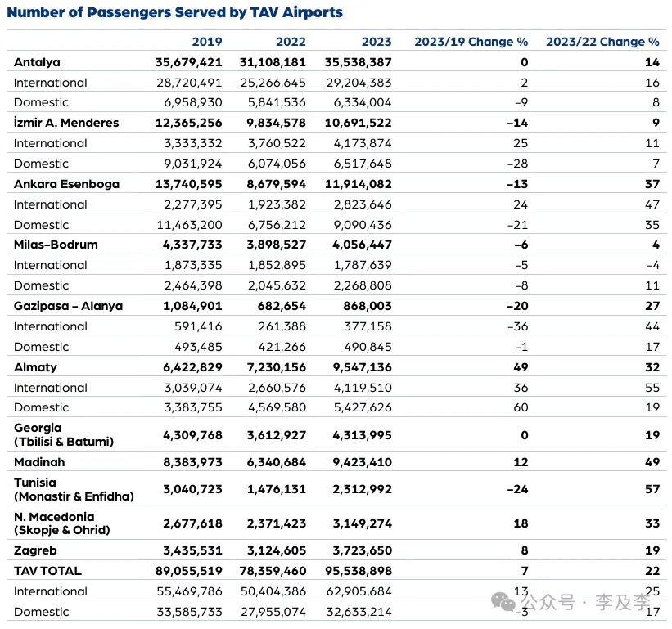The height and width of the screenshot is (629, 672).
Task: Click Almaty 2019 total 6,422,829
Action: click(x=192, y=367)
